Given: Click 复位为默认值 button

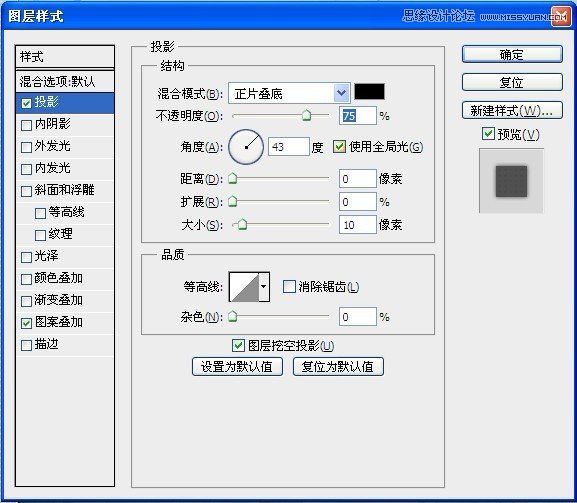Looking at the screenshot, I should tap(338, 366).
